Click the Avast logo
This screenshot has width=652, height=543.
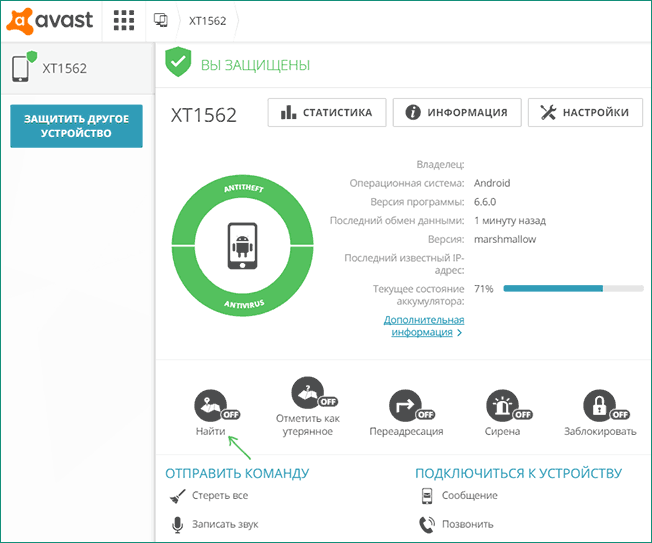pyautogui.click(x=50, y=20)
